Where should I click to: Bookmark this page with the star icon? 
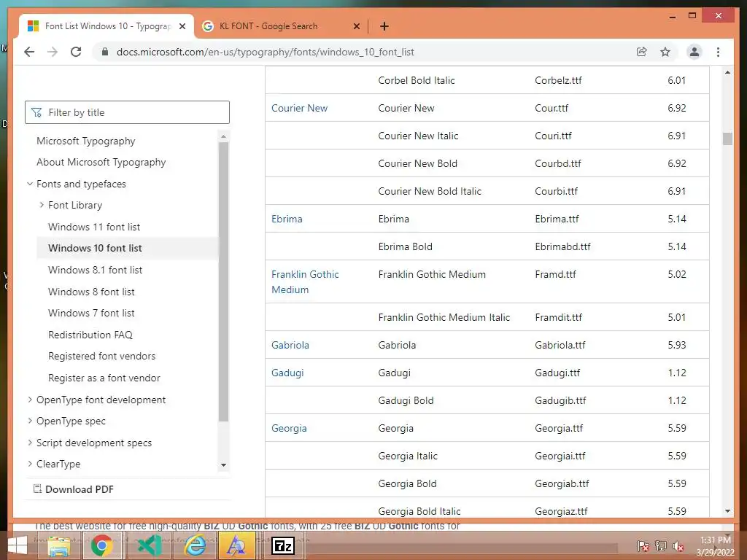coord(665,52)
